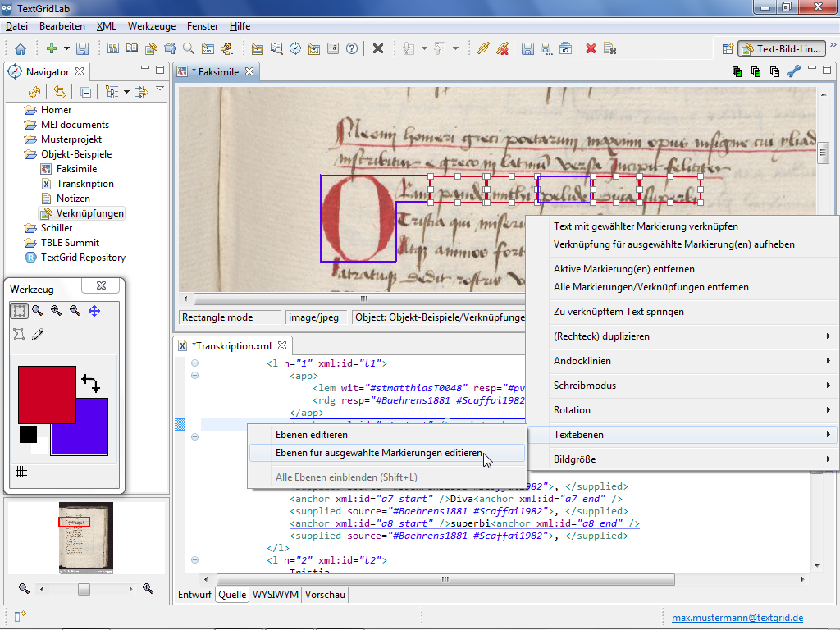Click the red foreground color swatch
Image resolution: width=840 pixels, height=630 pixels.
coord(47,394)
